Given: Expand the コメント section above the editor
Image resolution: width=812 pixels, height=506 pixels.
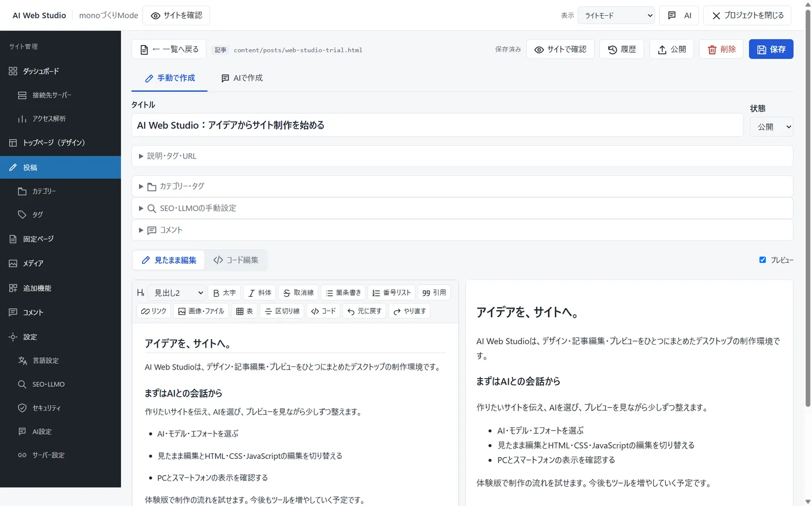Looking at the screenshot, I should 462,230.
